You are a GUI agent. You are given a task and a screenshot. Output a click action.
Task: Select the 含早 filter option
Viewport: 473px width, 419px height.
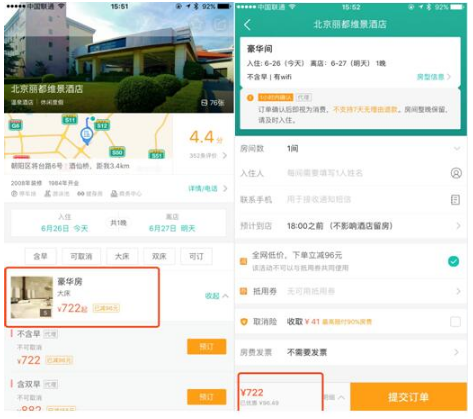pos(40,256)
